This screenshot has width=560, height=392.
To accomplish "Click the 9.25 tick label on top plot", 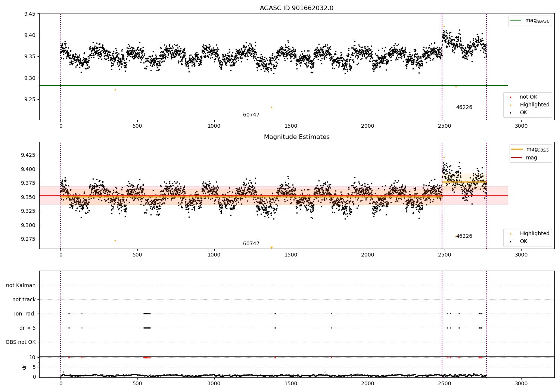I will pos(29,100).
